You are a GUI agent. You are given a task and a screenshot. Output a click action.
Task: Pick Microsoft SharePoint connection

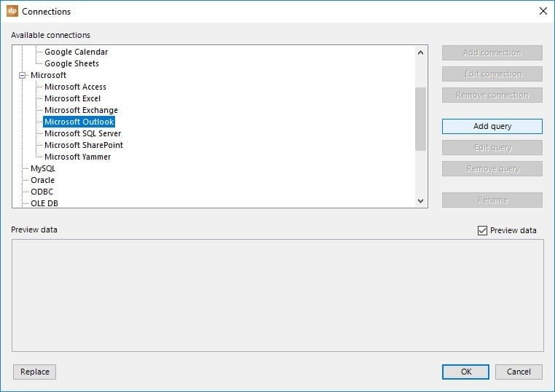[x=84, y=145]
